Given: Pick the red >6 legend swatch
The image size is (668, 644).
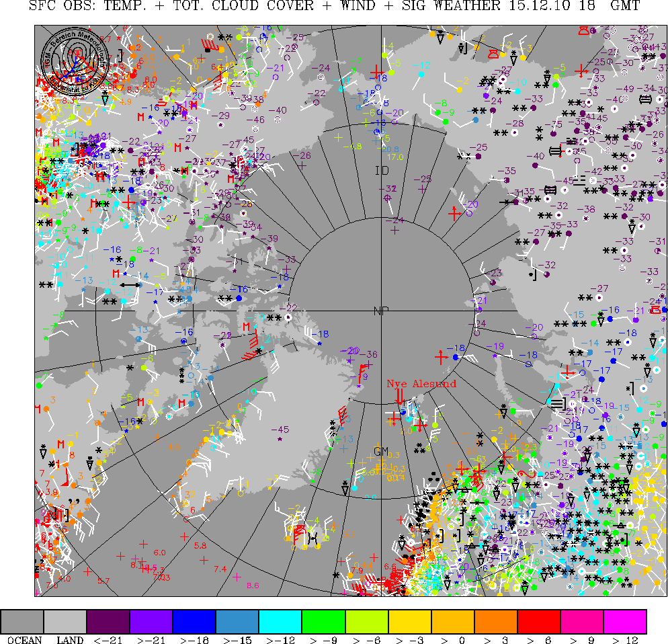Looking at the screenshot, I should click(539, 621).
